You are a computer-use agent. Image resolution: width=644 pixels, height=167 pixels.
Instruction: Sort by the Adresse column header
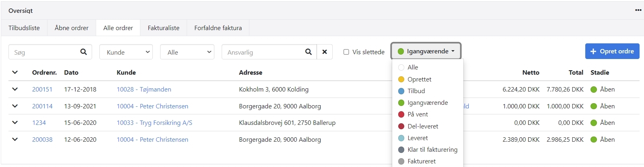tap(251, 73)
